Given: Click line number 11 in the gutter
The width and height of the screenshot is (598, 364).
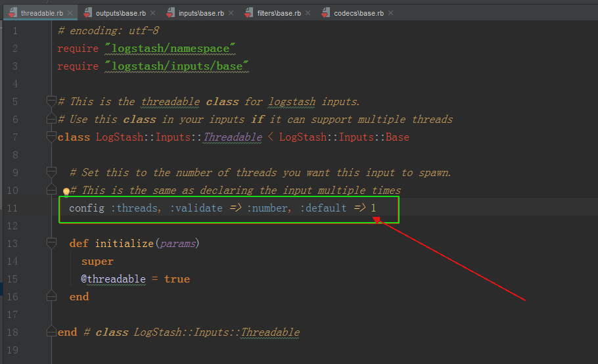Looking at the screenshot, I should [x=12, y=208].
